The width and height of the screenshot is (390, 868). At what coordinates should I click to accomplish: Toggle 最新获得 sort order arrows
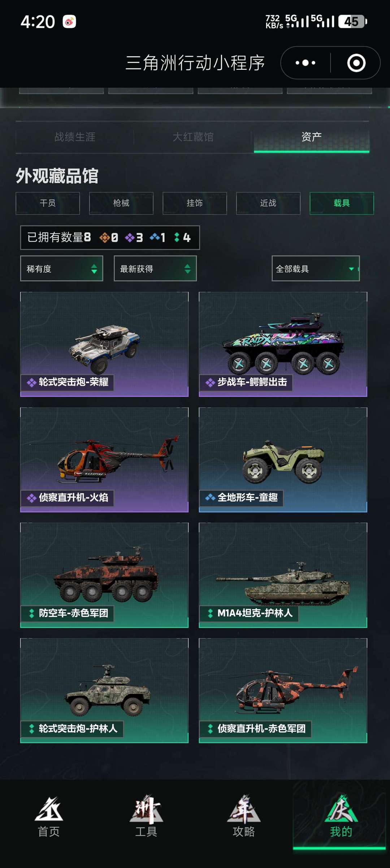(187, 269)
